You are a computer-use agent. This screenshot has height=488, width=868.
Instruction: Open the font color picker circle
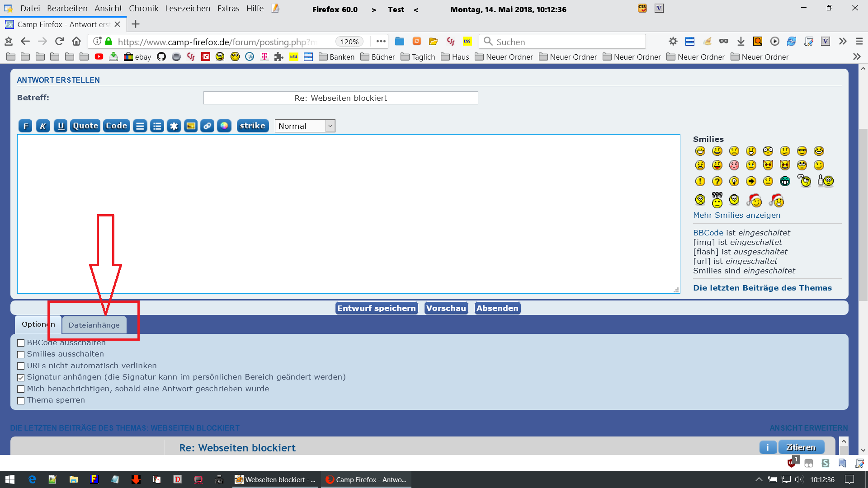[224, 126]
